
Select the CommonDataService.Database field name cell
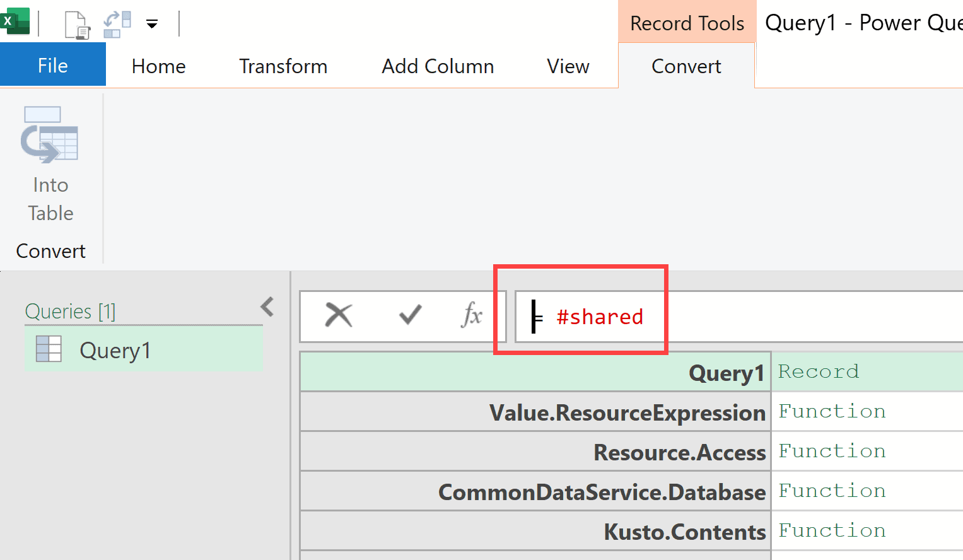535,491
